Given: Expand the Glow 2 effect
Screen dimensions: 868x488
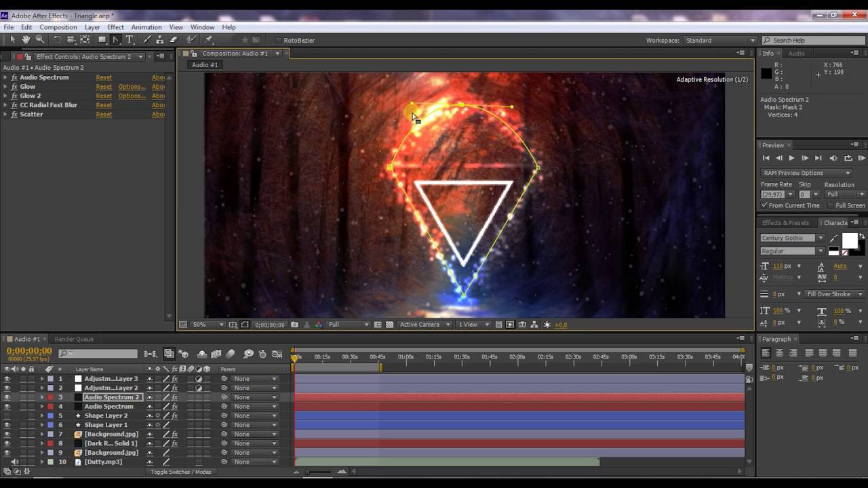Looking at the screenshot, I should [x=5, y=96].
